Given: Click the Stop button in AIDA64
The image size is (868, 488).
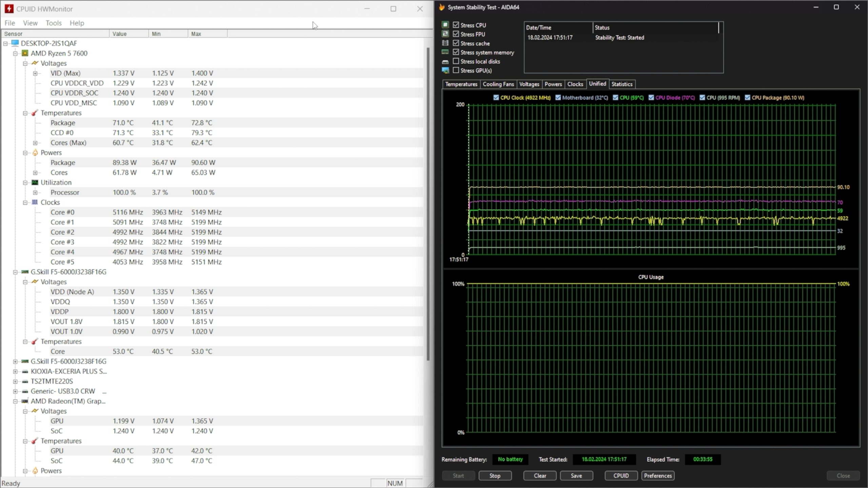Looking at the screenshot, I should [495, 475].
